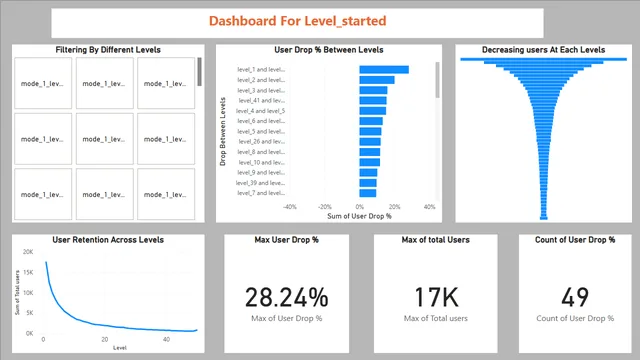Select the last slicer tile in the top row
The height and width of the screenshot is (360, 640).
166,83
